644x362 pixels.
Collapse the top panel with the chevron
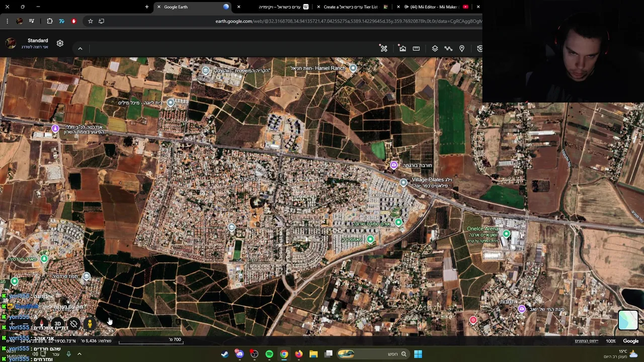click(80, 49)
